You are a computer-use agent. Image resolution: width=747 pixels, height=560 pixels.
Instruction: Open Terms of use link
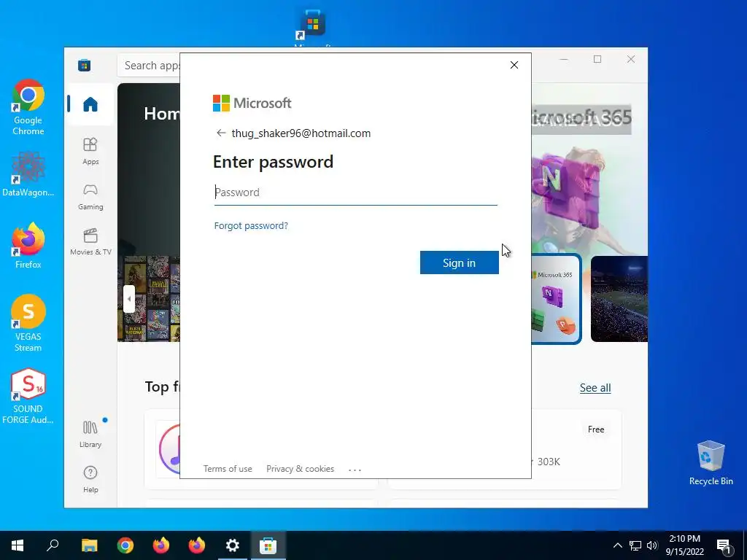228,469
